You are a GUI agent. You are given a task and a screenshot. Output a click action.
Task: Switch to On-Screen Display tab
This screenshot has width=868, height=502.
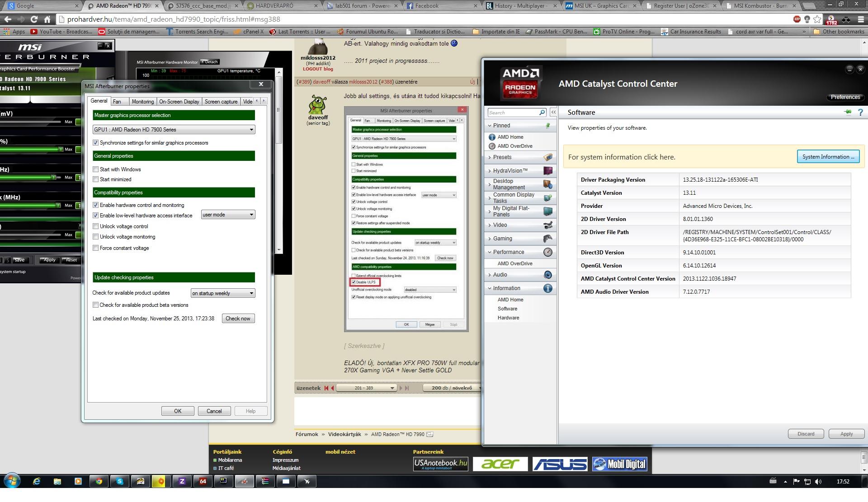(179, 102)
